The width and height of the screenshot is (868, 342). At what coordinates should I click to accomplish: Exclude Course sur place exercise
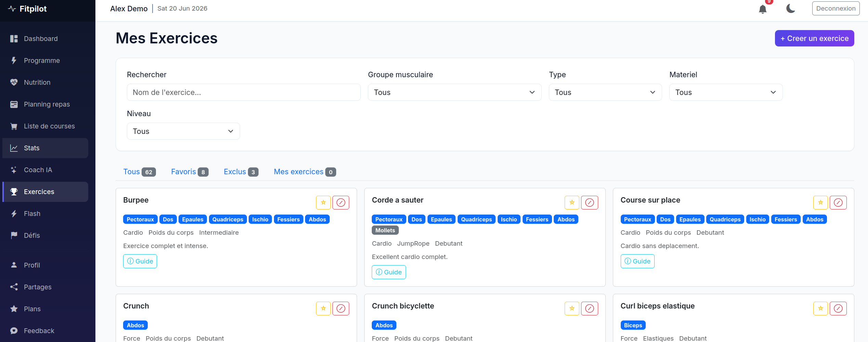point(838,203)
